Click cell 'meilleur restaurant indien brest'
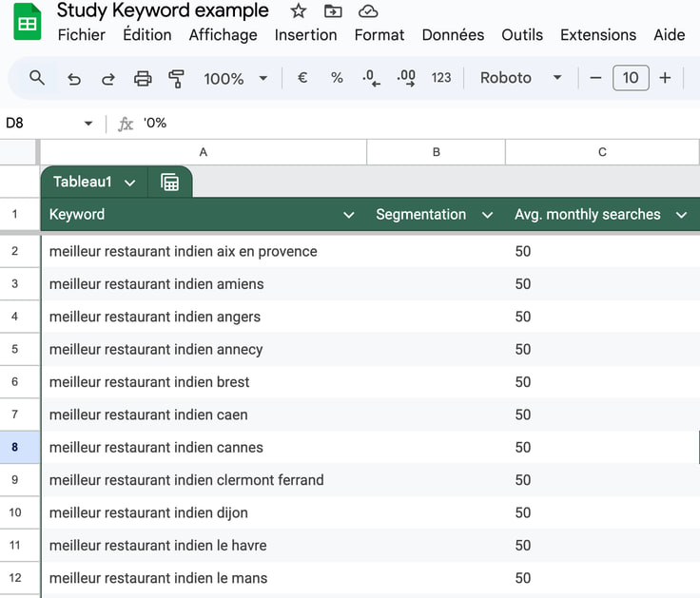The width and height of the screenshot is (700, 598). (204, 382)
